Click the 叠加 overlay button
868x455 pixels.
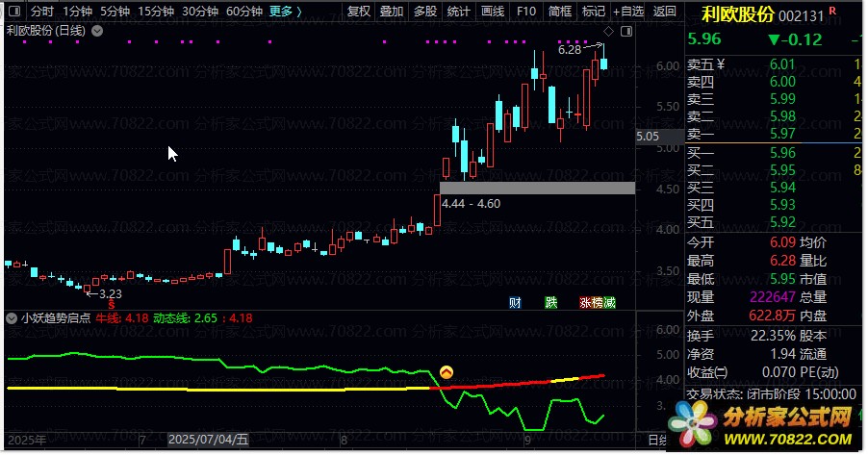(392, 12)
